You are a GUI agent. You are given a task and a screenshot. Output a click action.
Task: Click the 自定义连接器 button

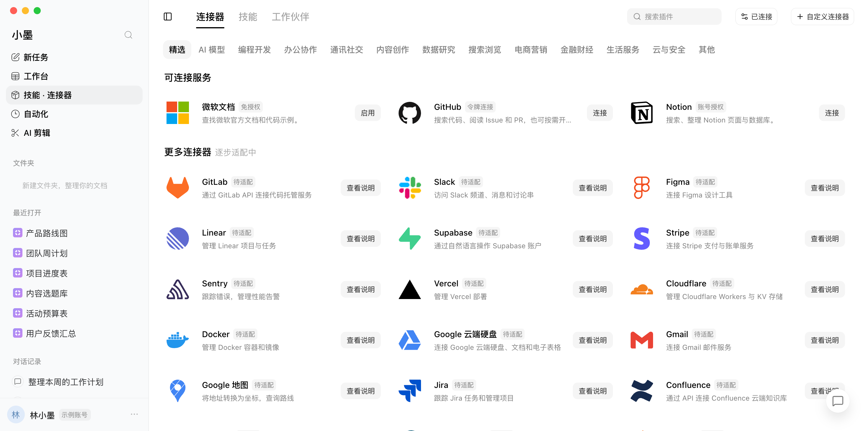coord(822,17)
